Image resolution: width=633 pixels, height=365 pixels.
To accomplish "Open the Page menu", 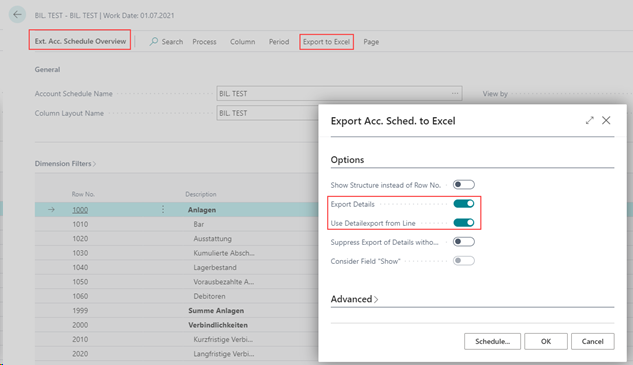I will click(x=371, y=42).
